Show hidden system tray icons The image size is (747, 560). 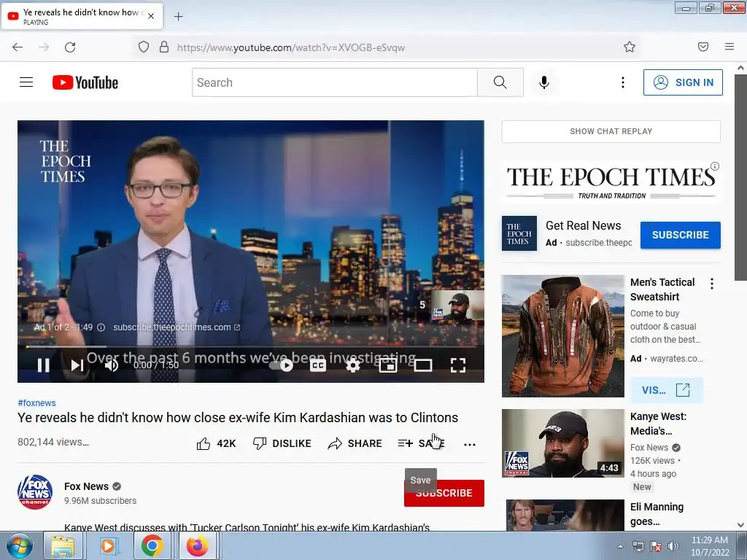620,546
